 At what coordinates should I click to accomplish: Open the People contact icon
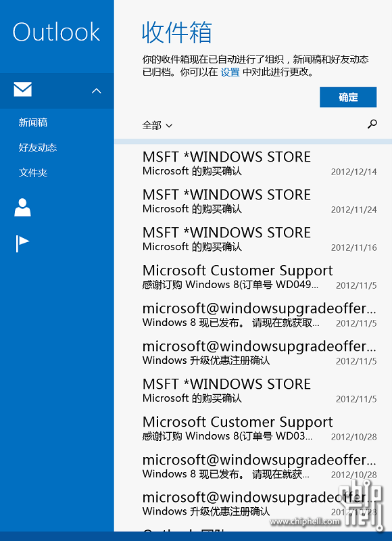(x=22, y=208)
